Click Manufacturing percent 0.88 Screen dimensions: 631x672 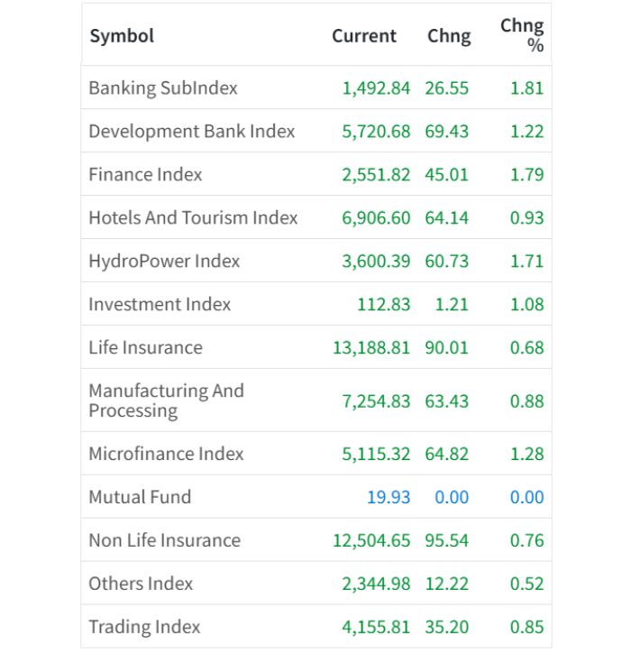[527, 401]
